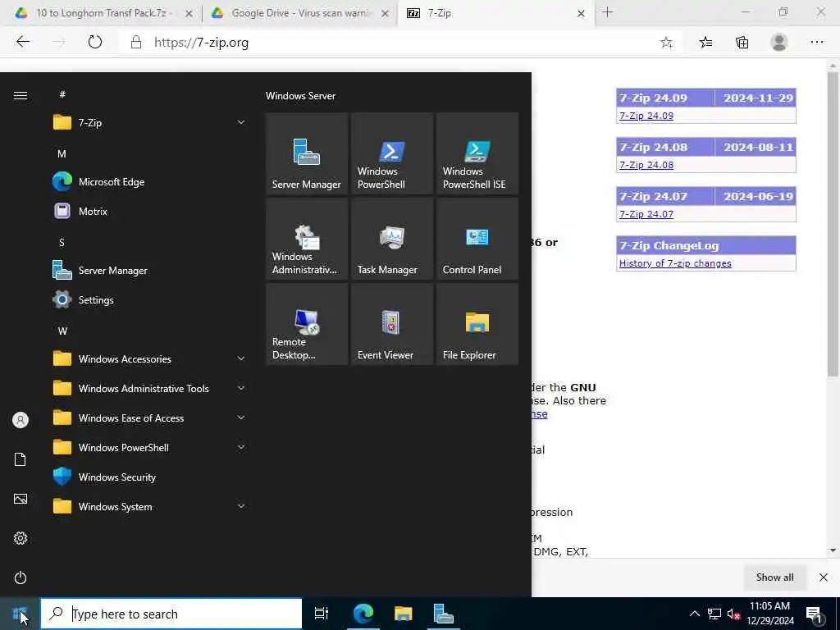
Task: Expand the Windows Accessories folder
Action: coord(150,359)
